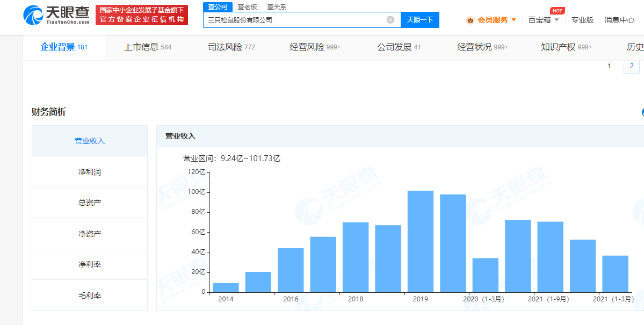Open the 专业版 link
The height and width of the screenshot is (325, 644).
[x=582, y=20]
